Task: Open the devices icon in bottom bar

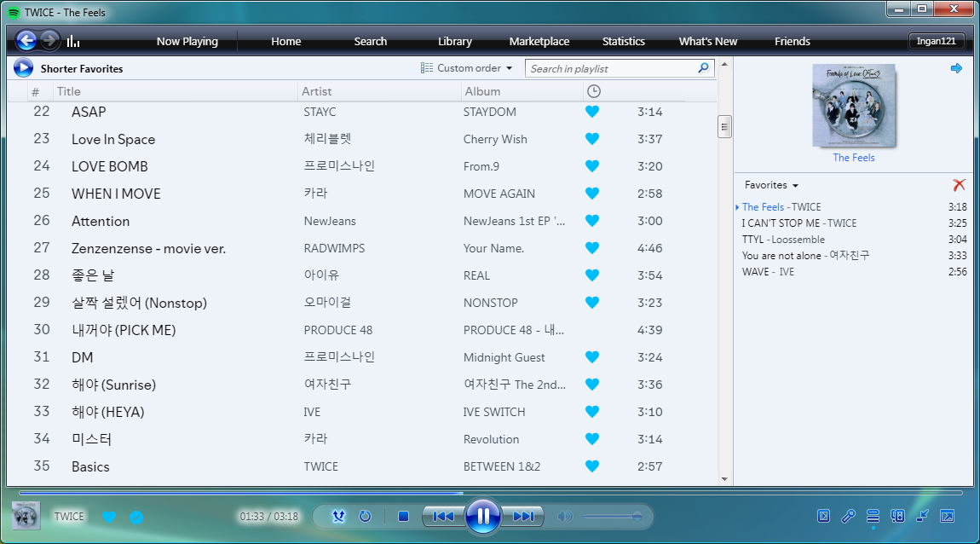Action: tap(897, 516)
